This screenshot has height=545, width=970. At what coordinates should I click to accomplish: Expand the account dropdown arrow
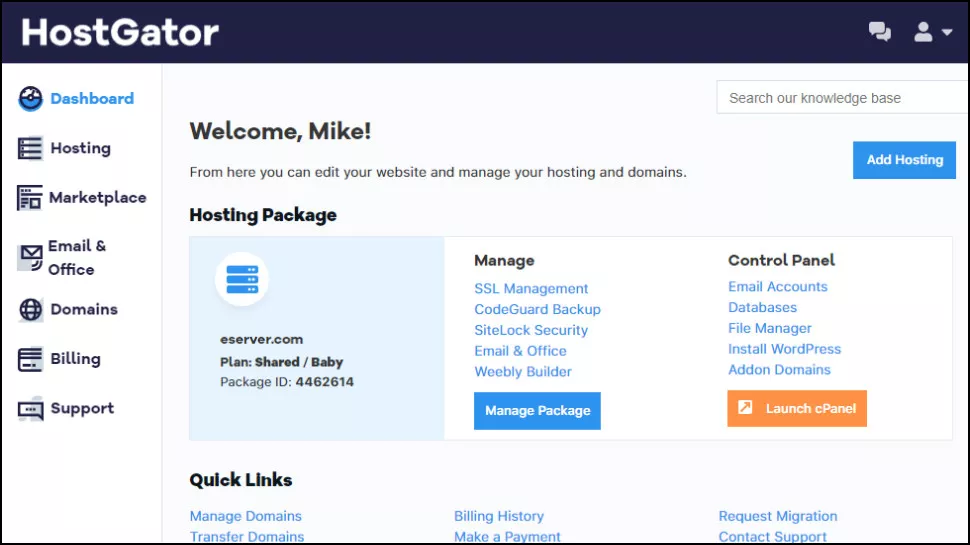pos(946,32)
